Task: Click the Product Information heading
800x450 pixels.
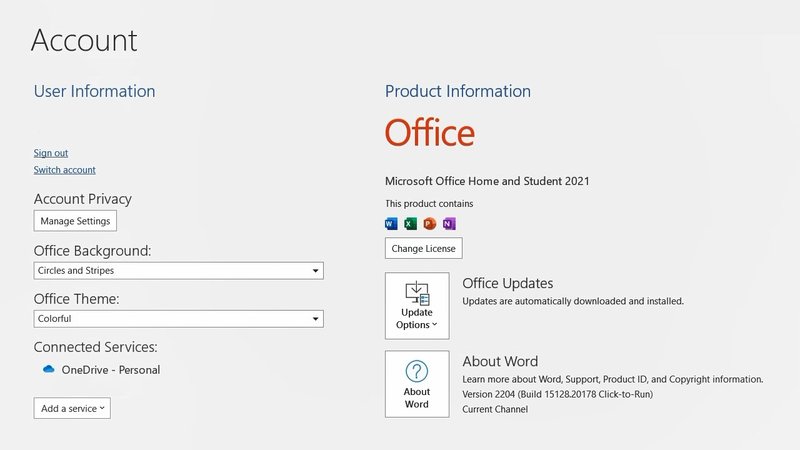Action: (458, 91)
